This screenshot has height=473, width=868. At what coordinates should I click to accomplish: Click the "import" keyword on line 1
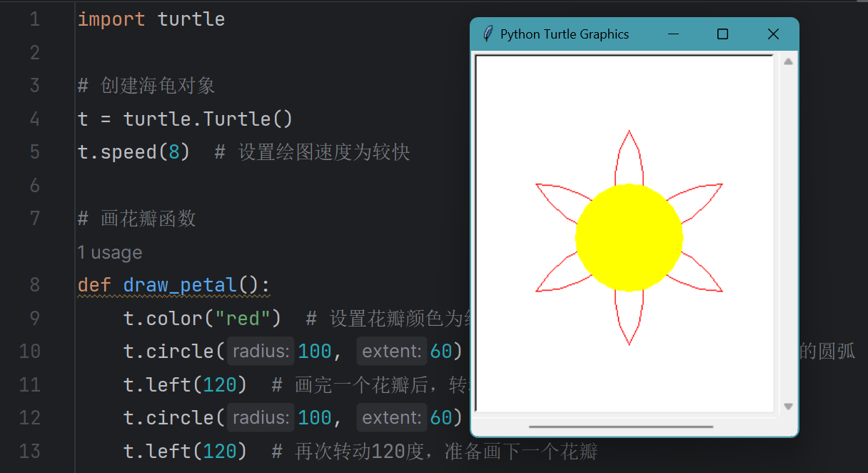(x=110, y=19)
